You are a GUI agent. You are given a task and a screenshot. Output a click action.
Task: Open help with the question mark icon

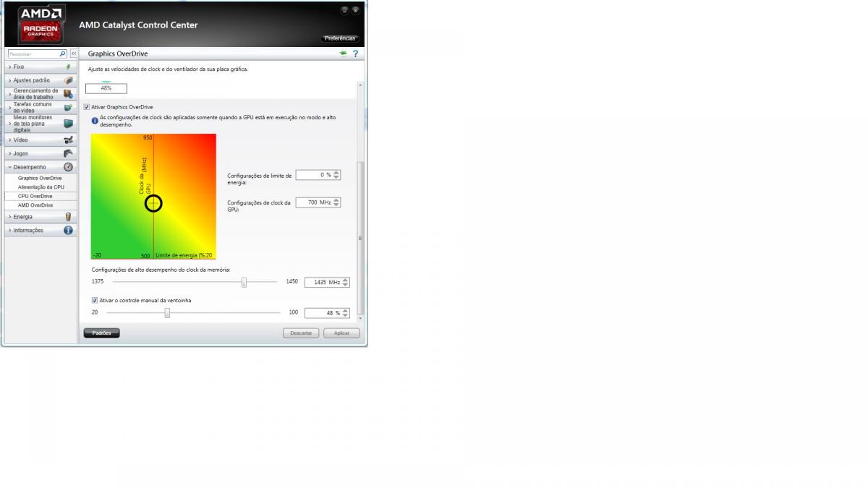355,53
